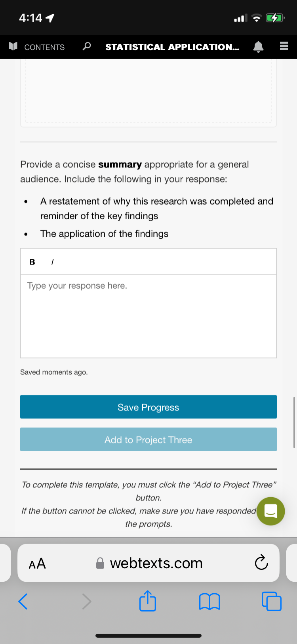Go back with Safari back arrow

pyautogui.click(x=23, y=601)
